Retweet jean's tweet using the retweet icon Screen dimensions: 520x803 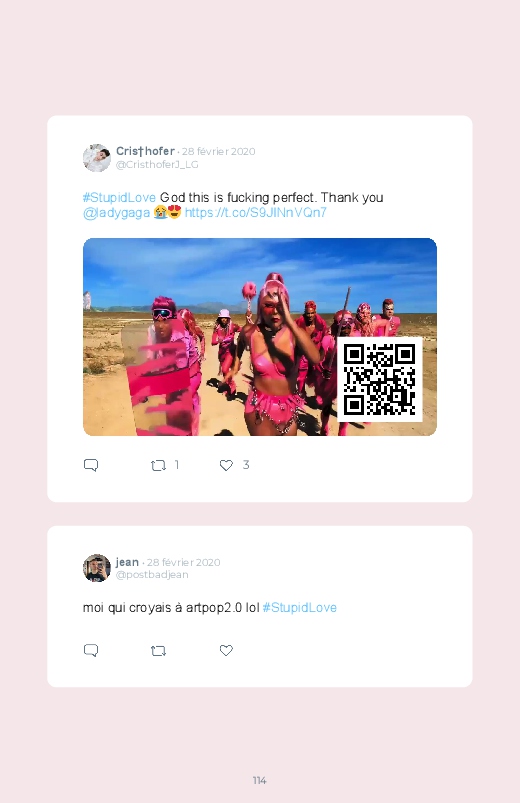[x=158, y=651]
